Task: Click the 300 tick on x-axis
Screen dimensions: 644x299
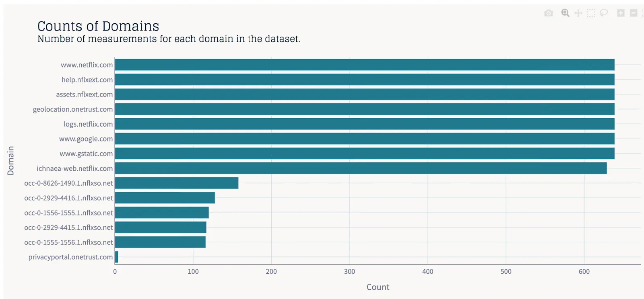Action: coord(349,272)
